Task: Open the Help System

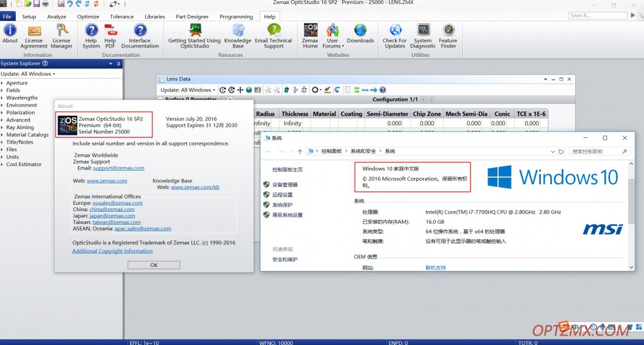Action: [91, 36]
